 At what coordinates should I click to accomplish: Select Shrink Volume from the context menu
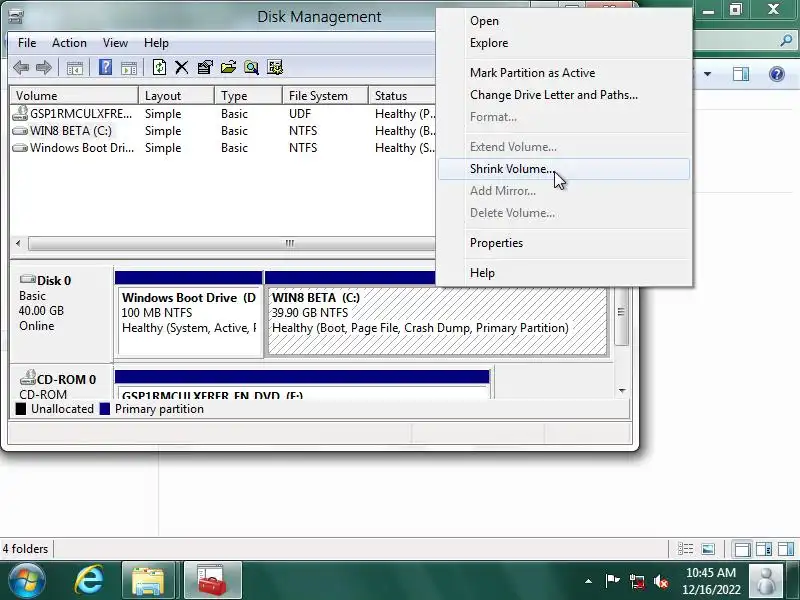point(564,169)
